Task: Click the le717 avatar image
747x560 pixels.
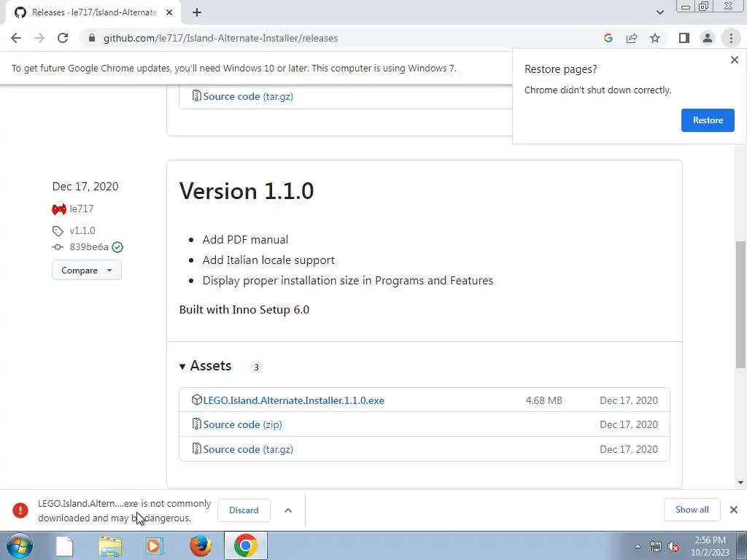Action: tap(59, 209)
